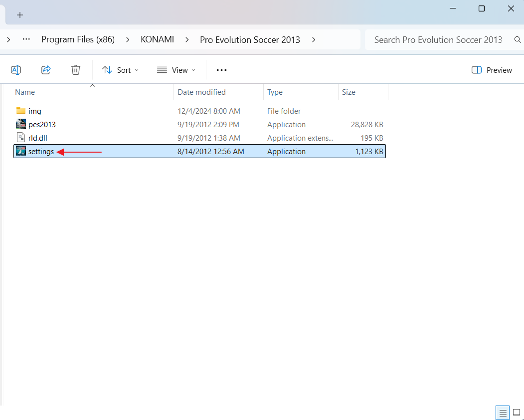Click the 1,123 KB size cell
The height and width of the screenshot is (420, 524).
(369, 152)
